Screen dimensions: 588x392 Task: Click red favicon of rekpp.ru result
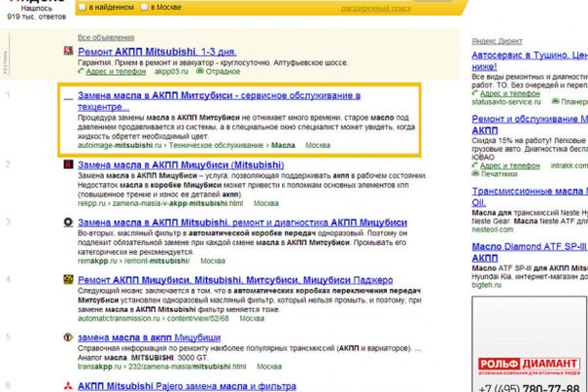[x=69, y=165]
